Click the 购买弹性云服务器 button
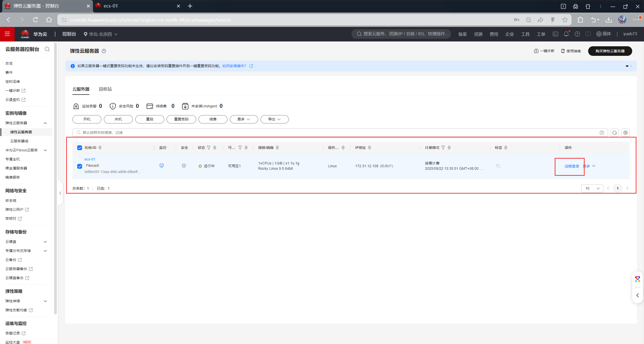This screenshot has height=344, width=644. pyautogui.click(x=610, y=51)
